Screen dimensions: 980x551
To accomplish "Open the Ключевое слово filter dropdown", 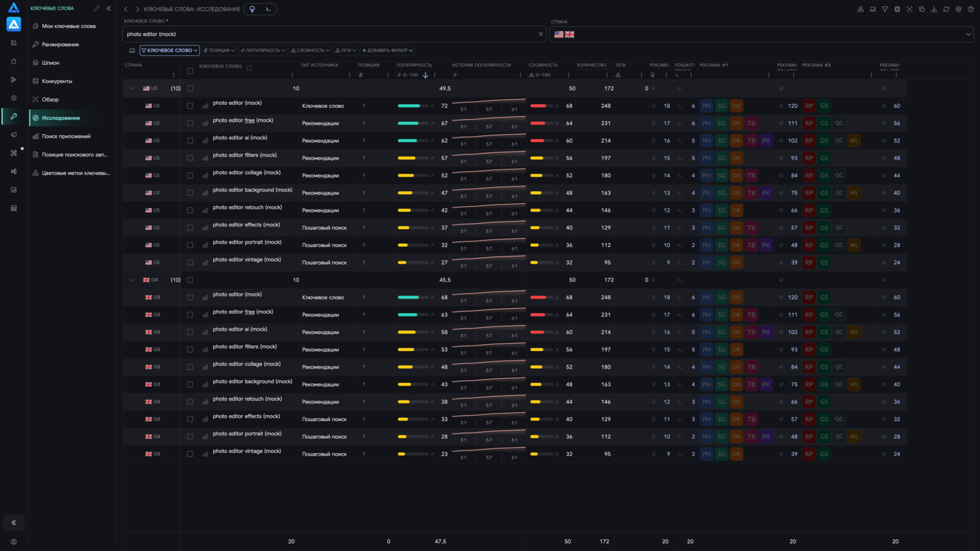I will 169,50.
